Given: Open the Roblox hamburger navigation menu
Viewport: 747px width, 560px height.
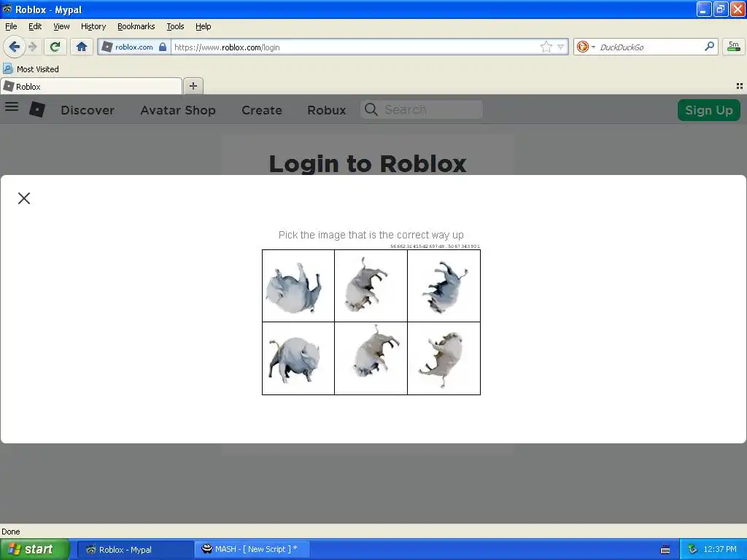Looking at the screenshot, I should (12, 106).
